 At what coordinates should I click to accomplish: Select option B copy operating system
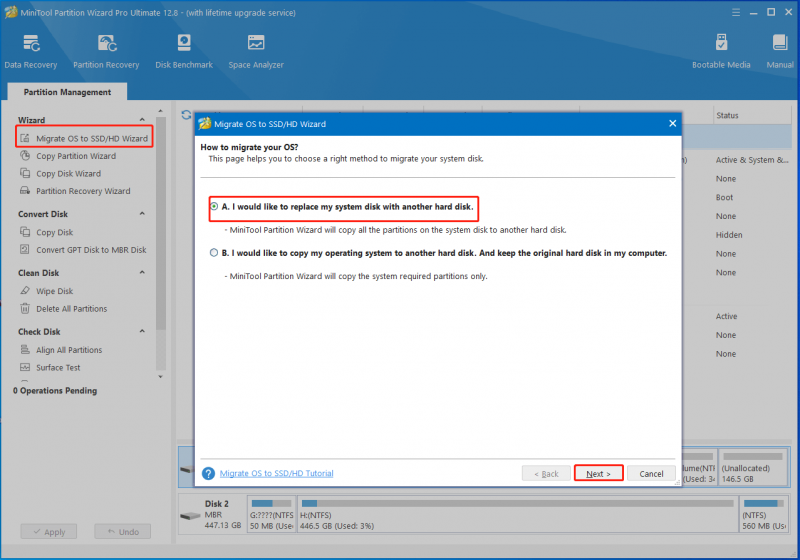tap(214, 253)
